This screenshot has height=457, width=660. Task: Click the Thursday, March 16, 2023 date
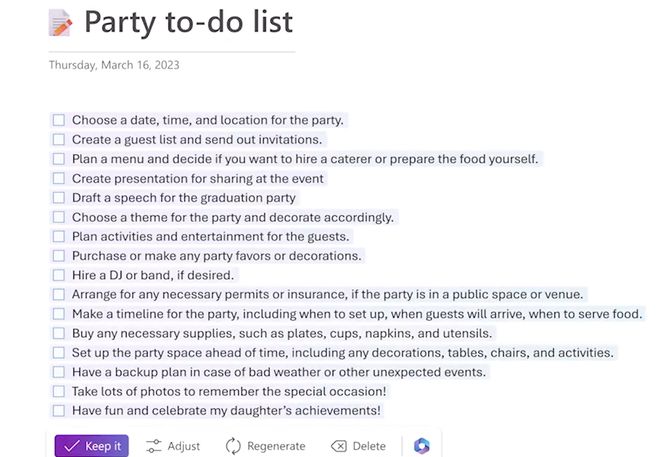(x=114, y=65)
